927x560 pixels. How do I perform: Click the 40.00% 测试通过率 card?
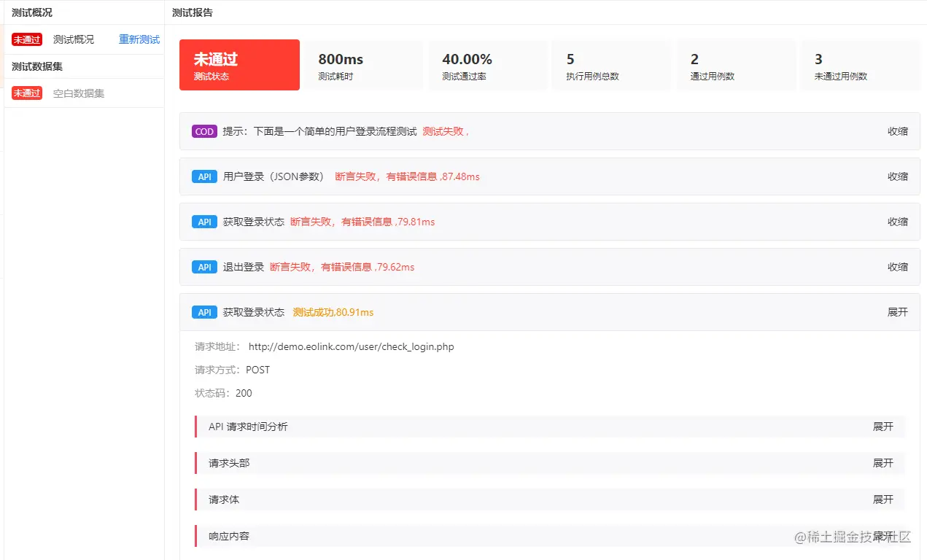pyautogui.click(x=487, y=65)
